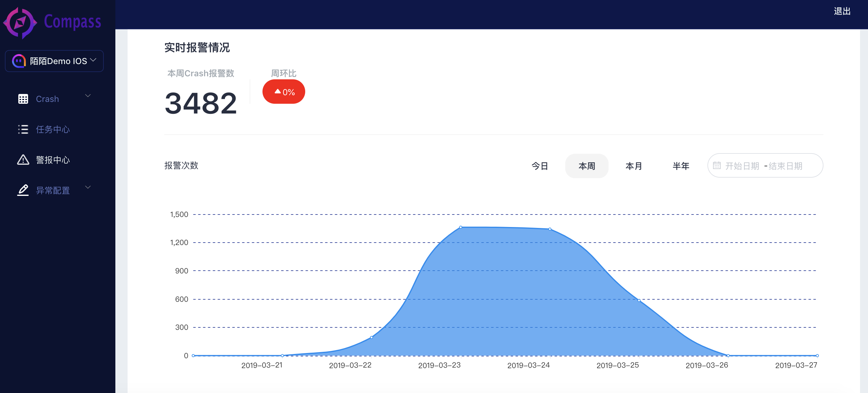Open the 陌陌Demo IOS app selector dropdown
The height and width of the screenshot is (393, 868).
click(x=54, y=61)
